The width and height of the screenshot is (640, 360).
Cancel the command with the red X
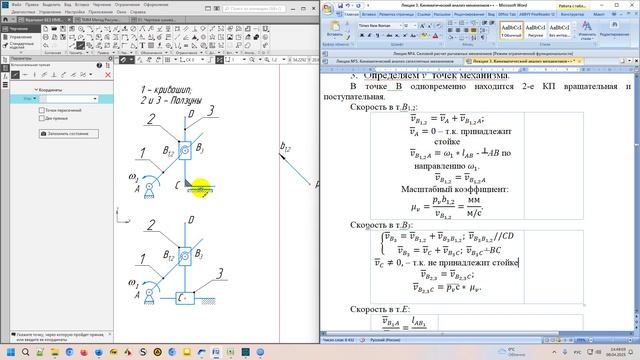pos(108,75)
